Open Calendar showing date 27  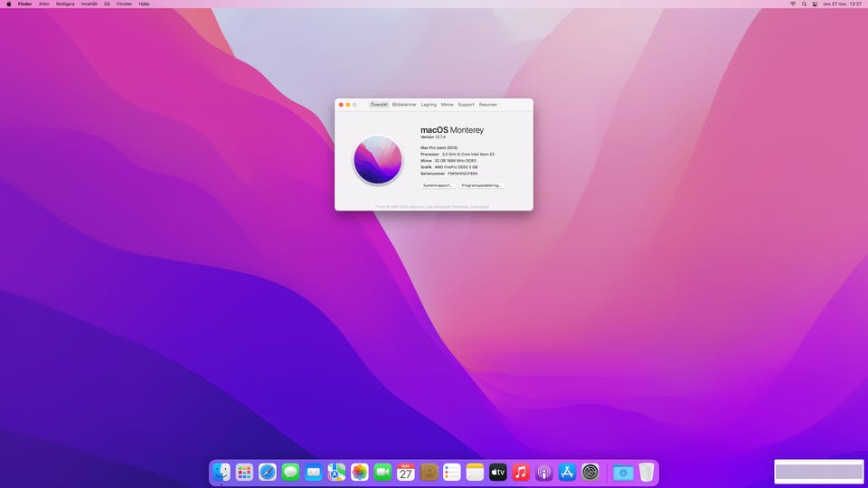406,472
